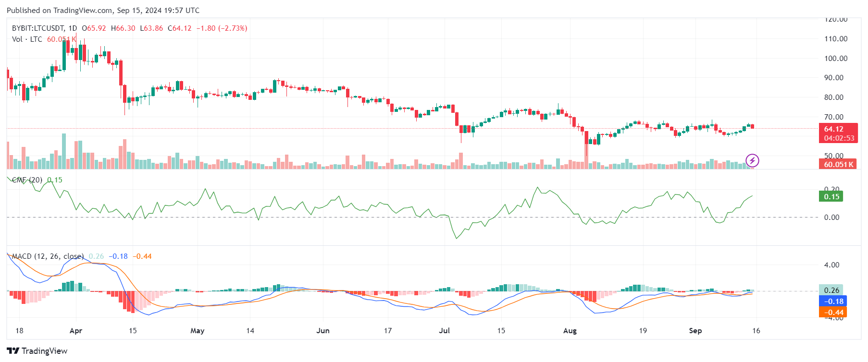Click the 4.00 label on MACD axis
The width and height of the screenshot is (868, 362).
click(831, 265)
